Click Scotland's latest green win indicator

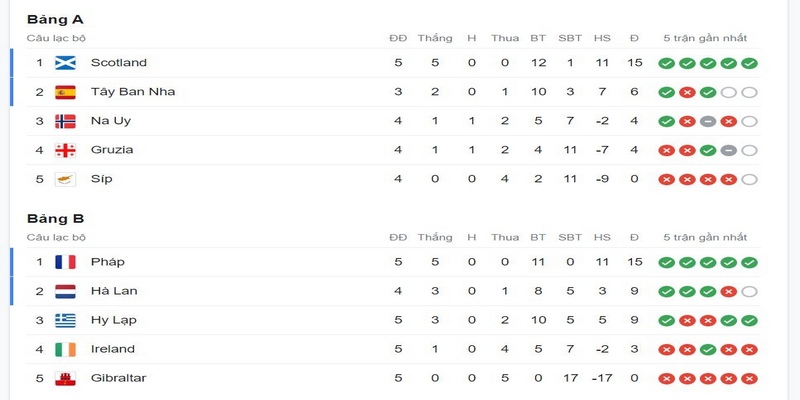(x=749, y=63)
